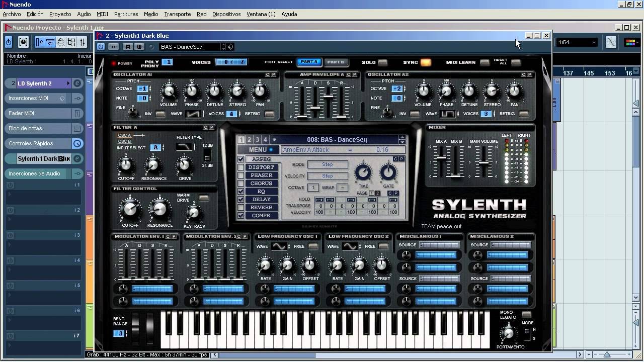Viewport: 644px width, 362px height.
Task: Click the Oscillator A1 copy C button
Action: tap(268, 74)
